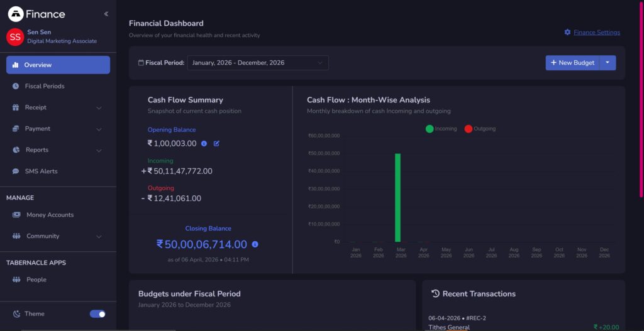Click the page's vertical scrollbar
644x331 pixels.
coord(641,100)
